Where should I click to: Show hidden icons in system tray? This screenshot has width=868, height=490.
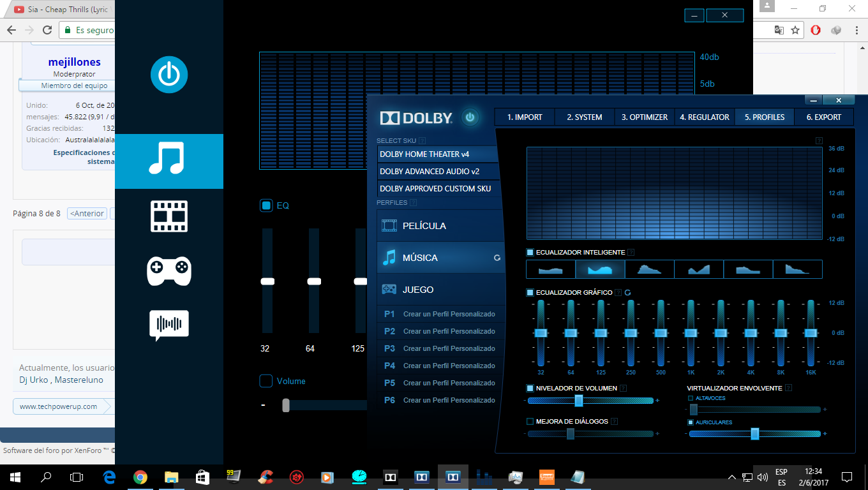(x=732, y=477)
